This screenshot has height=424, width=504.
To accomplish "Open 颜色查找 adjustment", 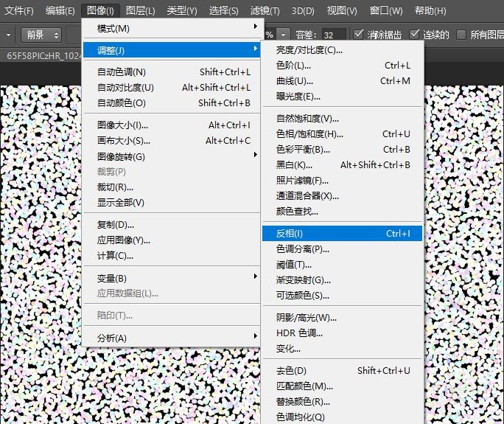I will pos(342,211).
